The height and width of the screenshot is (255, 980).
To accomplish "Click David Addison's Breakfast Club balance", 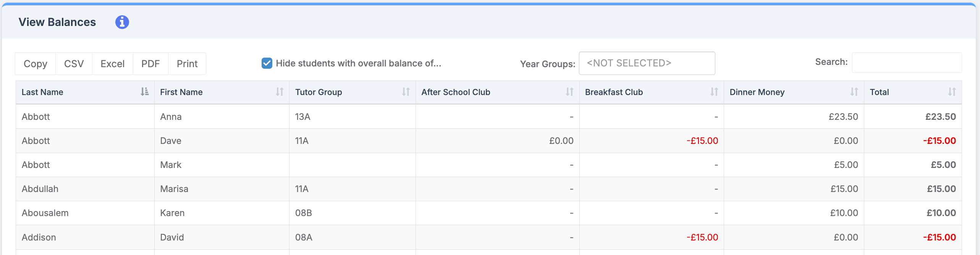I will [702, 237].
